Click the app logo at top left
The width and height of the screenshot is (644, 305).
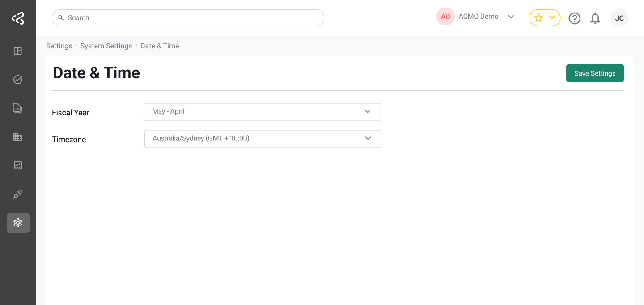point(18,18)
